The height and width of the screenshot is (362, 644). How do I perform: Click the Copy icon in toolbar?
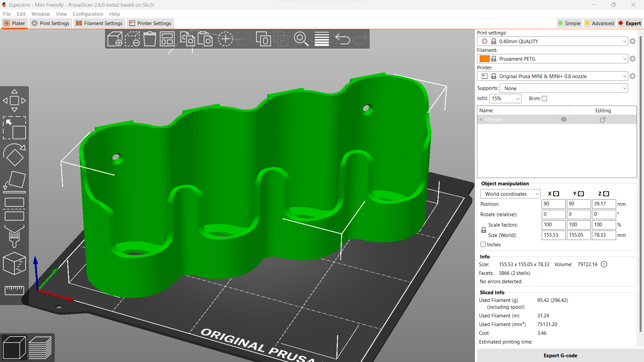[187, 39]
